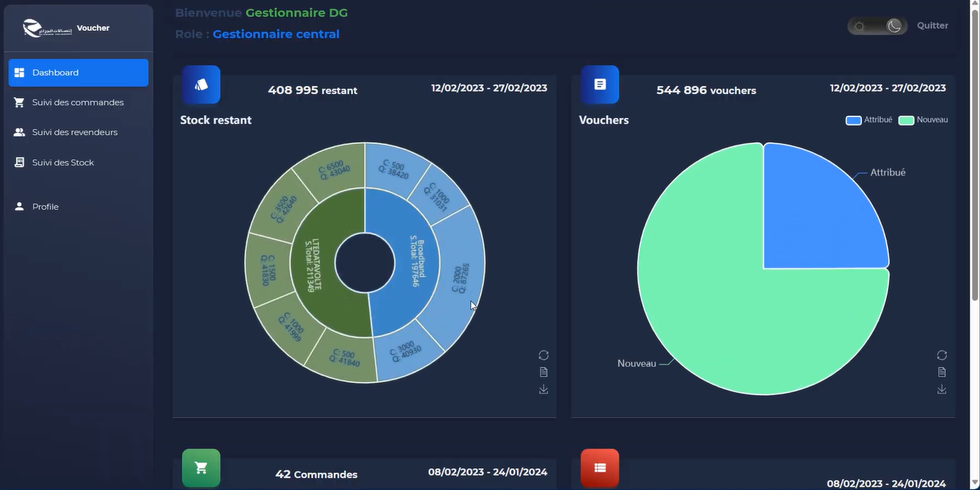Download the Vouchers pie chart image

(x=941, y=389)
